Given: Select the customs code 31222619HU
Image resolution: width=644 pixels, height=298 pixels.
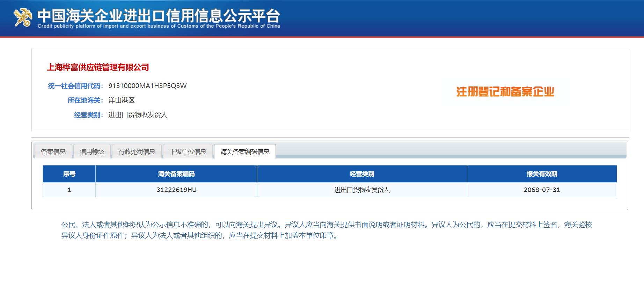Looking at the screenshot, I should click(x=176, y=190).
